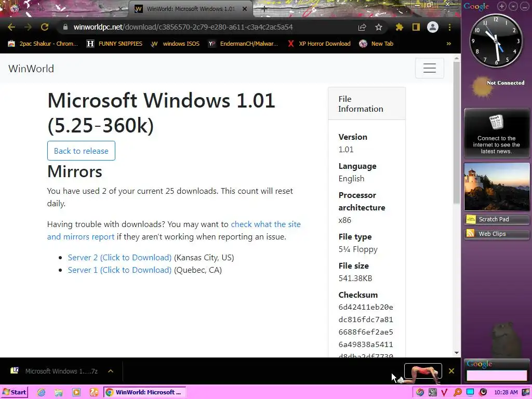Open FUNNY SNIPPIES bookmark
The height and width of the screenshot is (399, 532).
pyautogui.click(x=114, y=44)
